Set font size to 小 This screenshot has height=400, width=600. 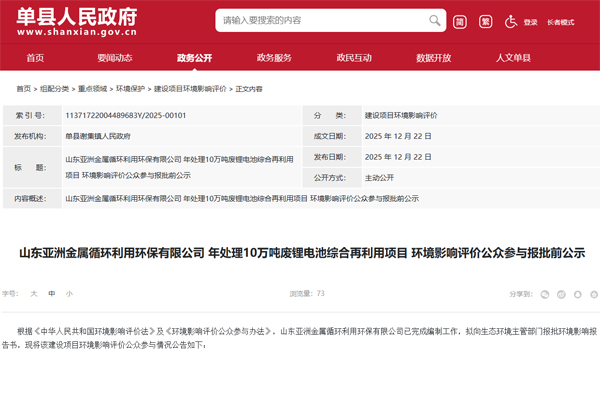[69, 294]
